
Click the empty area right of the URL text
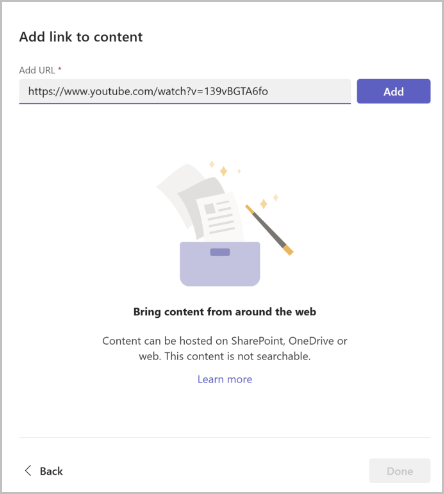[309, 91]
